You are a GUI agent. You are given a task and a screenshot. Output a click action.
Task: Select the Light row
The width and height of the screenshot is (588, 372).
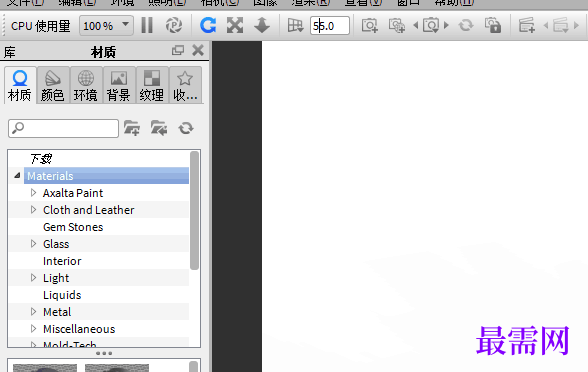[x=56, y=278]
